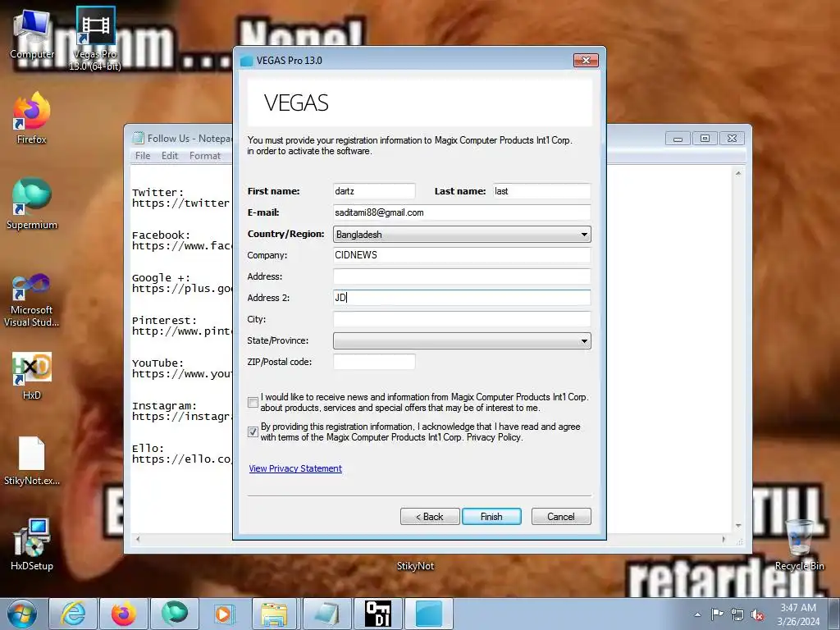
Task: Click the "Twitter:" line in Notepad
Action: click(x=158, y=192)
